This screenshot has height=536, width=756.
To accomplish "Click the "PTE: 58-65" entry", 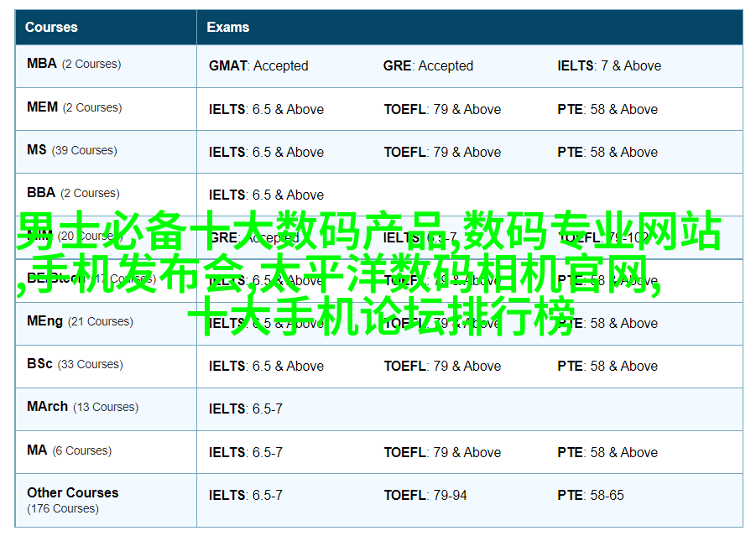I will point(591,496).
